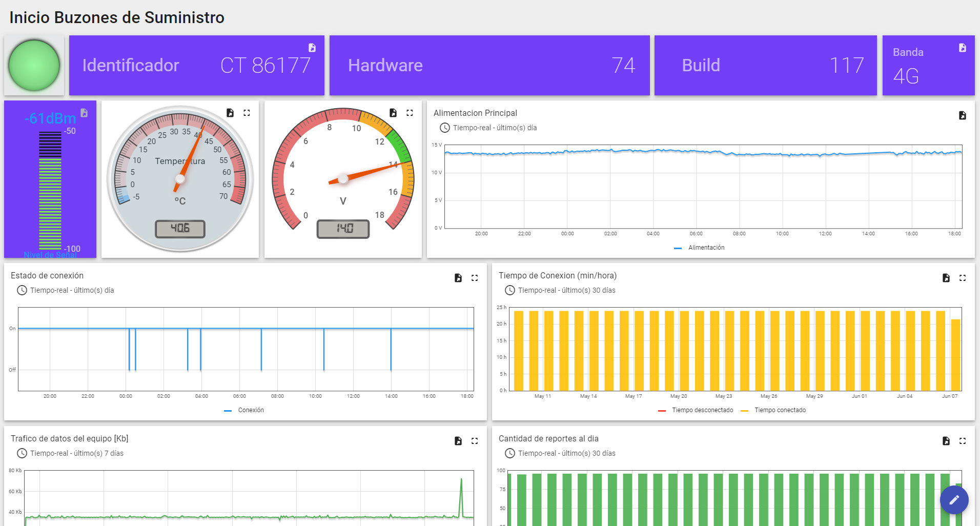This screenshot has width=980, height=526.
Task: Expand Estado de conexión to fullscreen
Action: point(475,278)
